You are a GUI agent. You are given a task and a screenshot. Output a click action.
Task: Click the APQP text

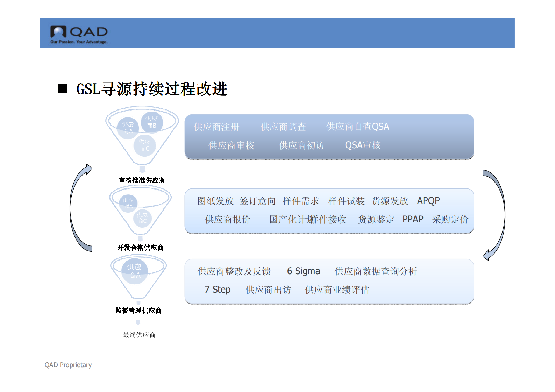pos(429,201)
